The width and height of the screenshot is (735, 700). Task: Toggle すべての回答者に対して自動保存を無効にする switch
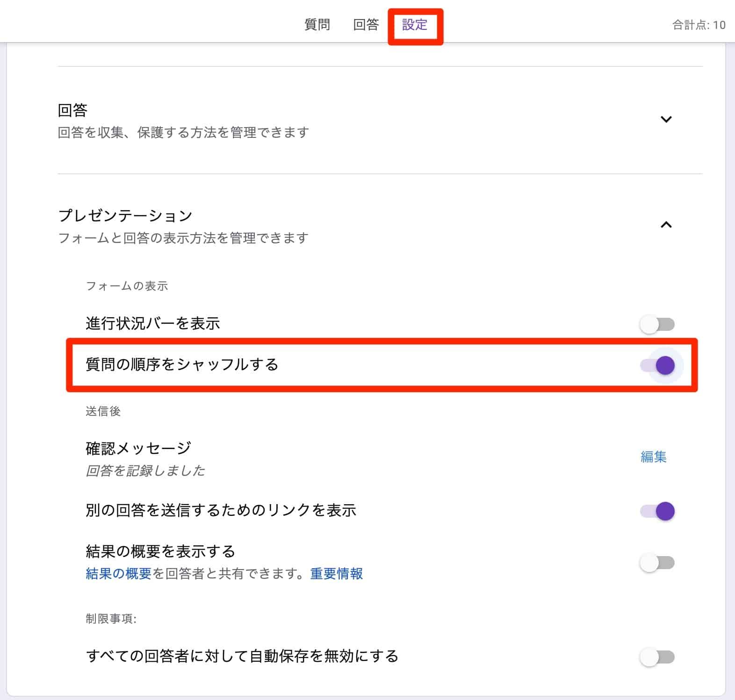click(x=657, y=657)
